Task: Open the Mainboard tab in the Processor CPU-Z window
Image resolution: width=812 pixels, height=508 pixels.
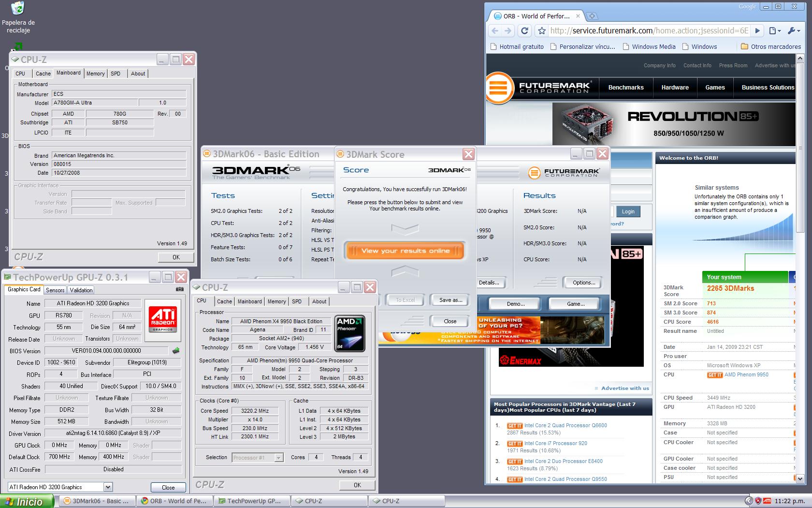Action: tap(249, 301)
